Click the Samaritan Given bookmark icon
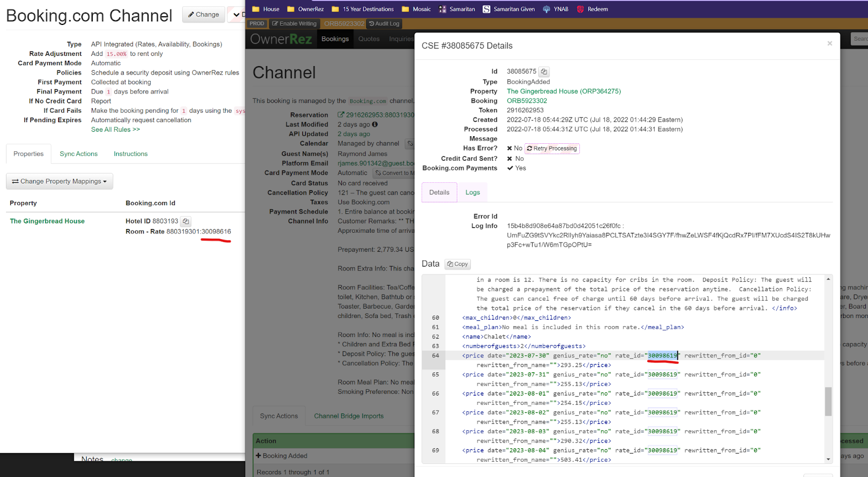This screenshot has height=477, width=868. pos(487,9)
